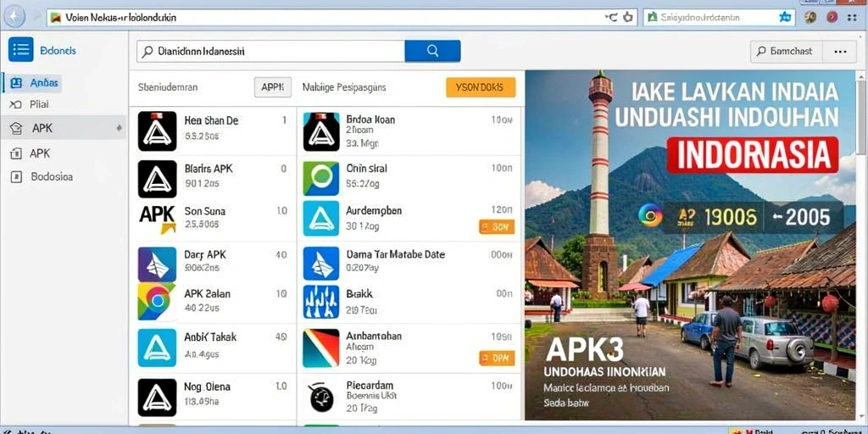Click the Dianidhnn Indanessiri search field
The image size is (868, 434).
(x=270, y=51)
